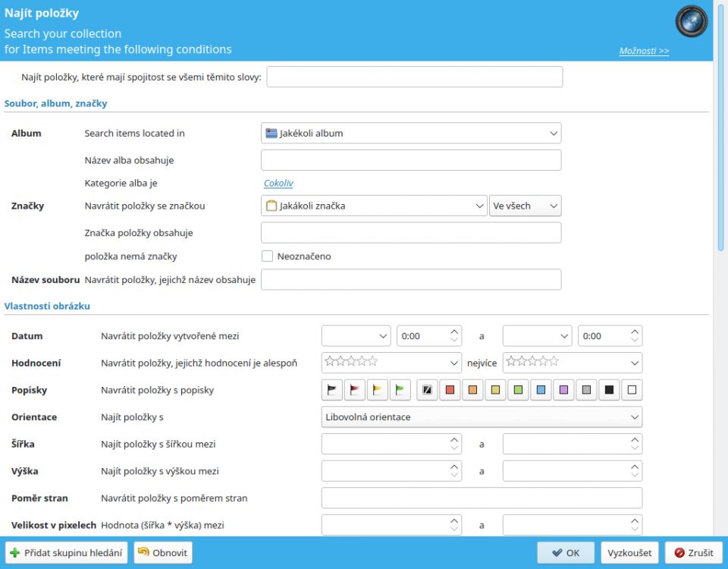Focus the all-words search input field
The width and height of the screenshot is (728, 569).
415,77
